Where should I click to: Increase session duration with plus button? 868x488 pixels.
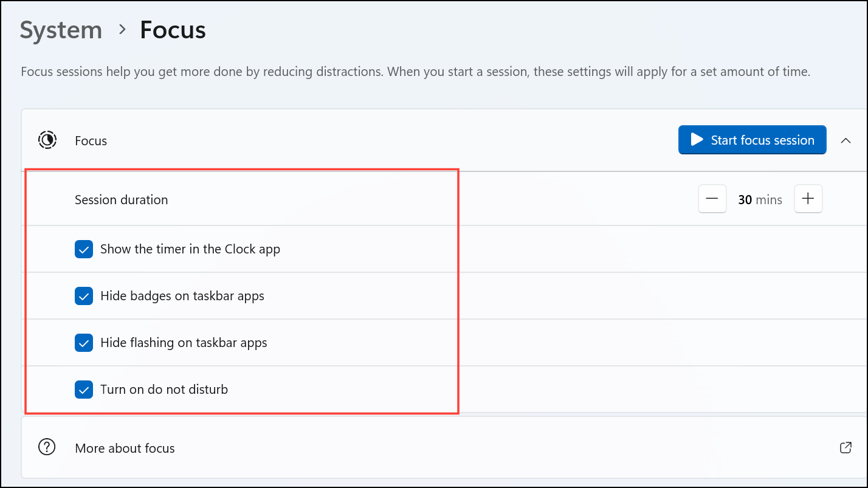click(808, 199)
